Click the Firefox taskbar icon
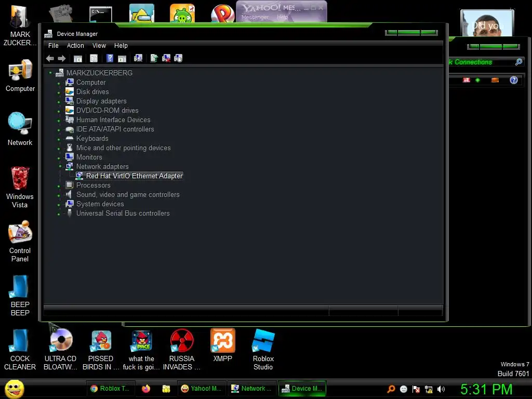532x399 pixels. (146, 389)
